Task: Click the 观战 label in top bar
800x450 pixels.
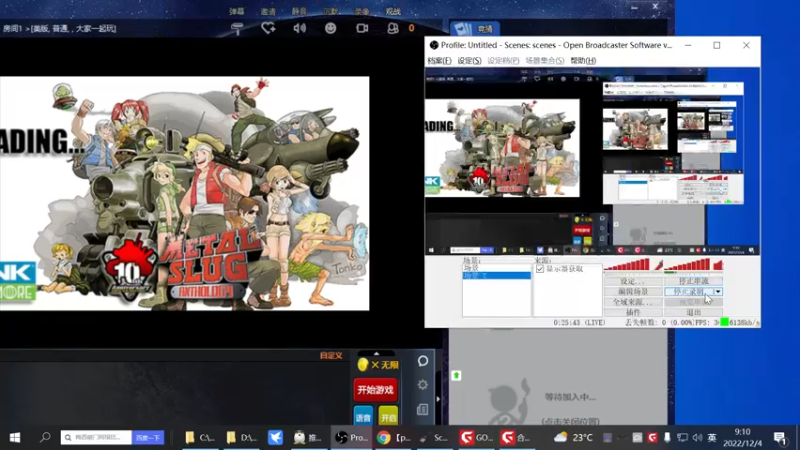Action: [393, 11]
